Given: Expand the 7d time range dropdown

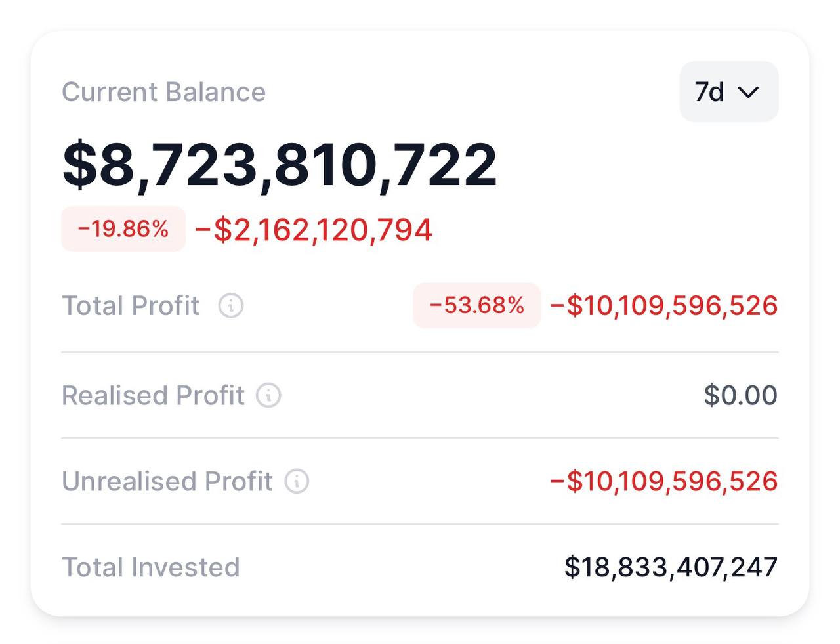Looking at the screenshot, I should 728,92.
